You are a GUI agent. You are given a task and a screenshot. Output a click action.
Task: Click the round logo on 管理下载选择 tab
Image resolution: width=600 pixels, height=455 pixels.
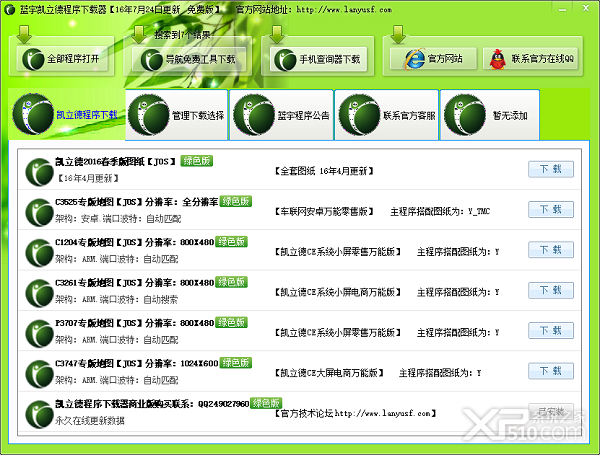148,115
